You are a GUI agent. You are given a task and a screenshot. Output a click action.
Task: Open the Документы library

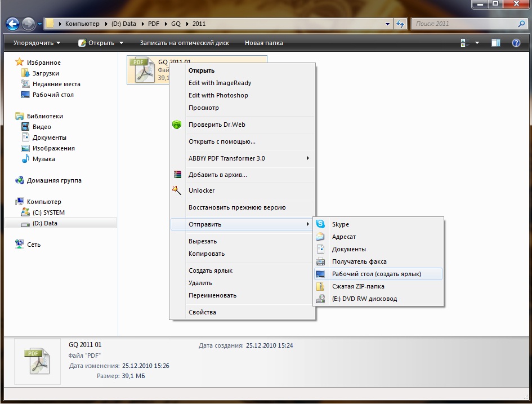coord(49,137)
